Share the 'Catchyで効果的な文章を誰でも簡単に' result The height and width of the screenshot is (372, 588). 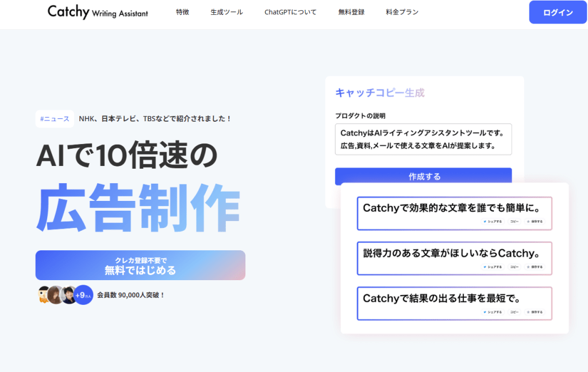(493, 222)
